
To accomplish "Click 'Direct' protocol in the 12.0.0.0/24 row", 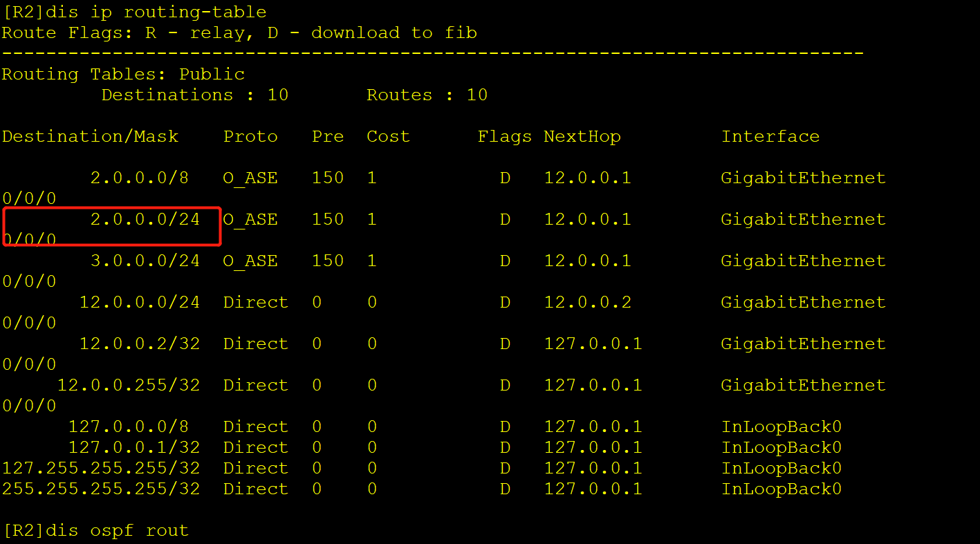I will pyautogui.click(x=255, y=302).
